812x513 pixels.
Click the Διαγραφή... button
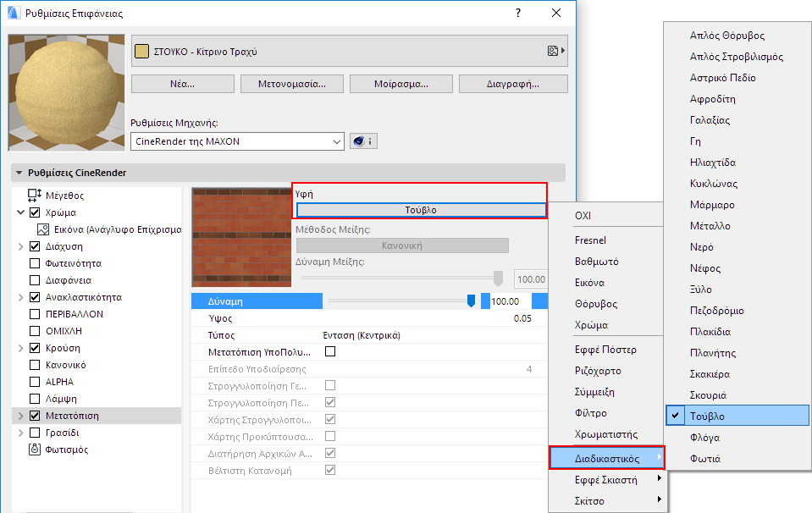tap(513, 84)
